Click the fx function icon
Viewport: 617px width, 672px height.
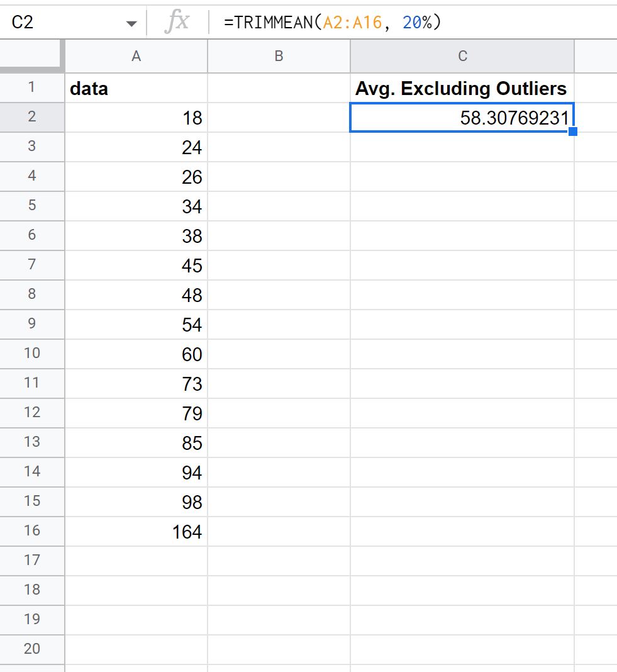coord(177,21)
